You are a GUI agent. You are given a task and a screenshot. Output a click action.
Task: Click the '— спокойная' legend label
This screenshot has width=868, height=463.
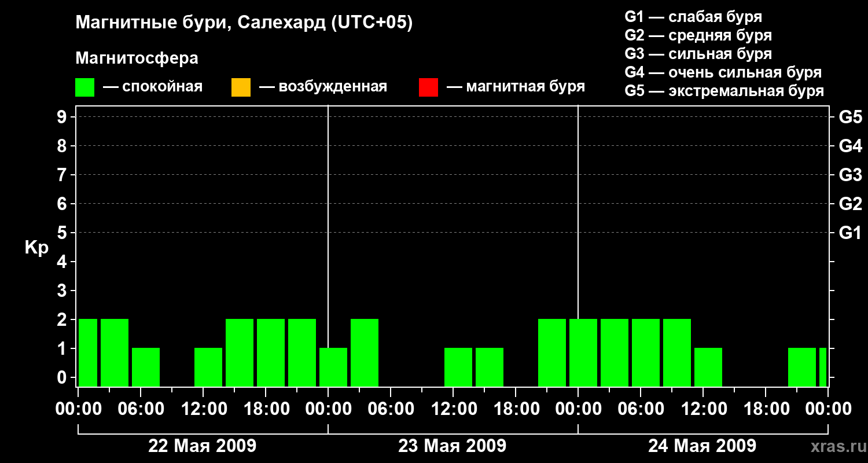[x=153, y=87]
